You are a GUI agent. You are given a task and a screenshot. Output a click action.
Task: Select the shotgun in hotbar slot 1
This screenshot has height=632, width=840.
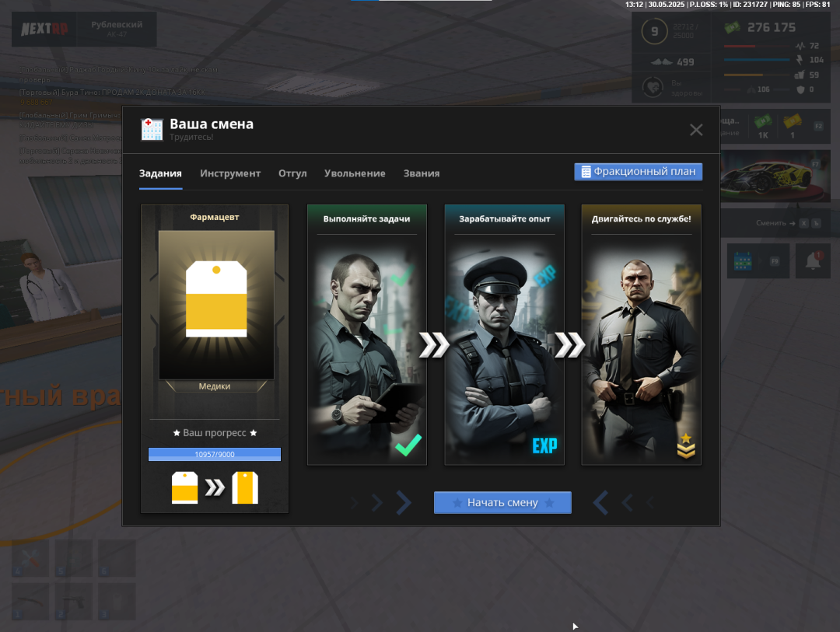pos(30,601)
